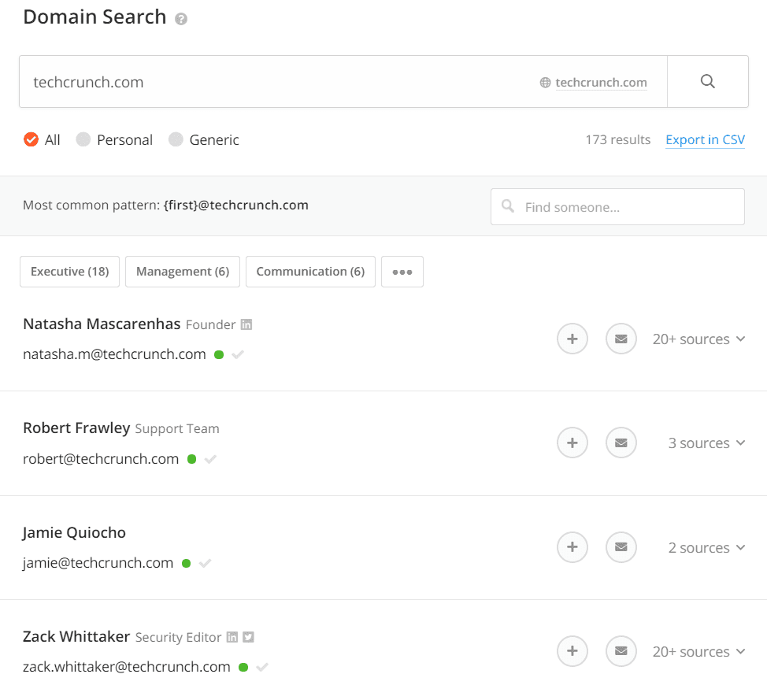Filter by Executive (18) department
Image resolution: width=767 pixels, height=700 pixels.
click(x=69, y=272)
